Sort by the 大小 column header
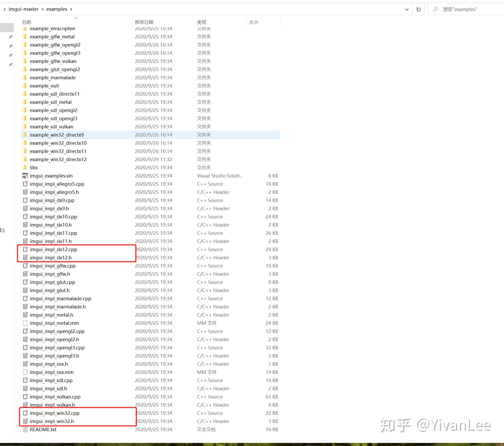Screen dimensions: 504x446 [254, 22]
